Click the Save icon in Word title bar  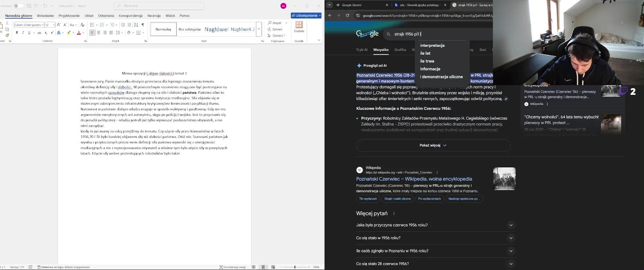[29, 6]
